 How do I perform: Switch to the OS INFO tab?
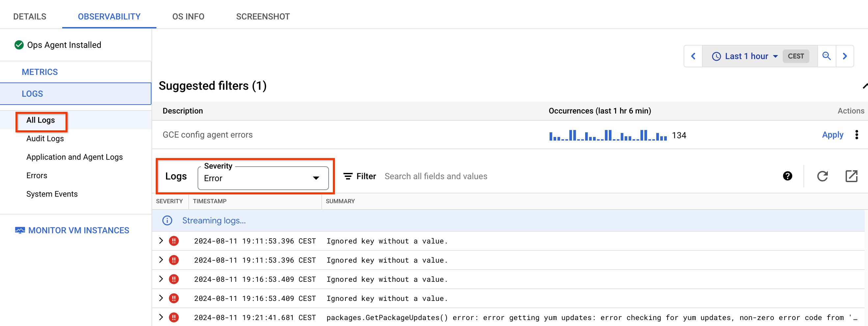188,16
